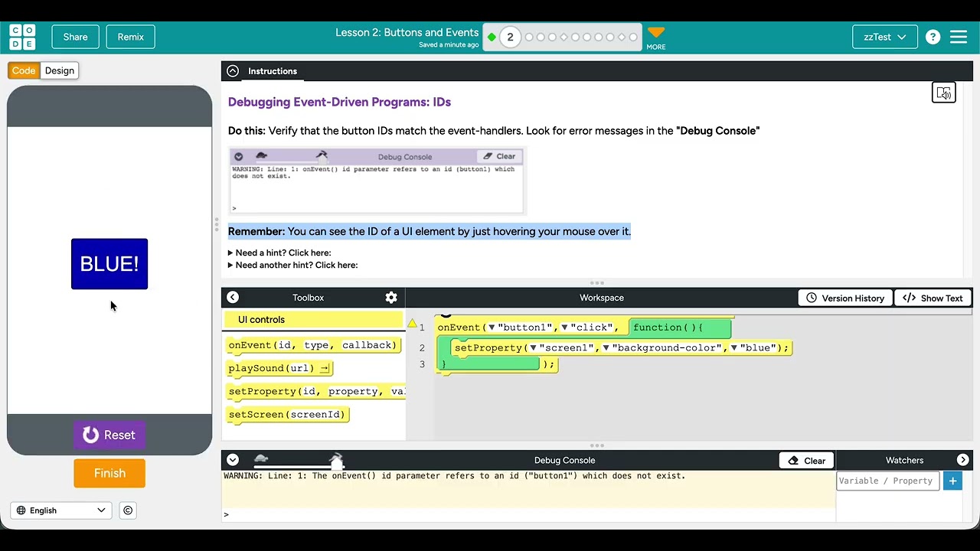Add a watcher with plus button
The height and width of the screenshot is (551, 980).
pyautogui.click(x=952, y=481)
